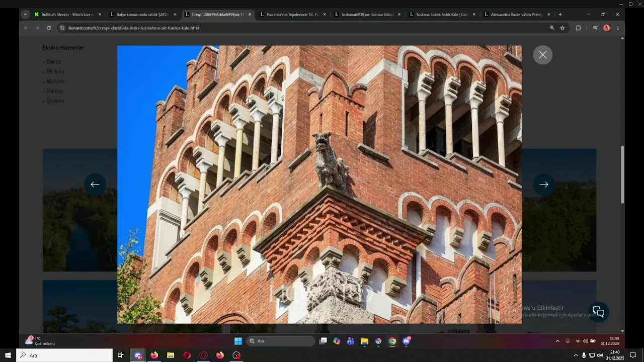Click the streamed taskbar Ara search pill
Screen dimensions: 644x362
pyautogui.click(x=281, y=341)
